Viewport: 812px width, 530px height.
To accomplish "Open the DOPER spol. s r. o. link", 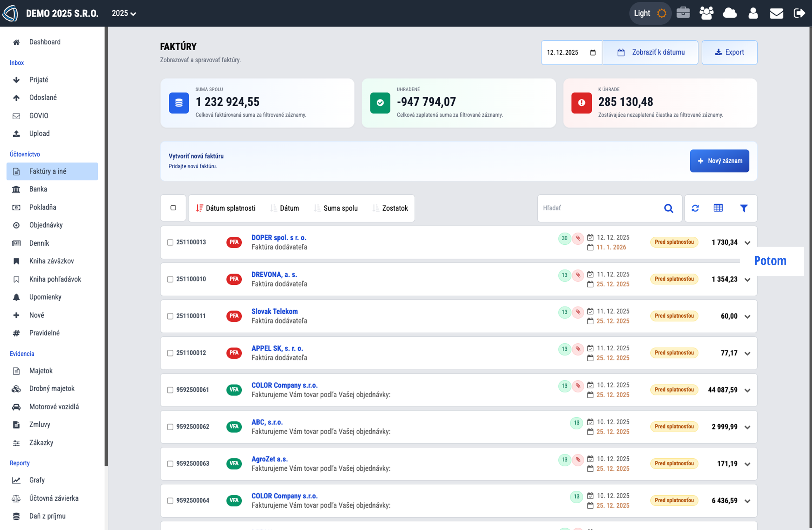I will click(279, 237).
